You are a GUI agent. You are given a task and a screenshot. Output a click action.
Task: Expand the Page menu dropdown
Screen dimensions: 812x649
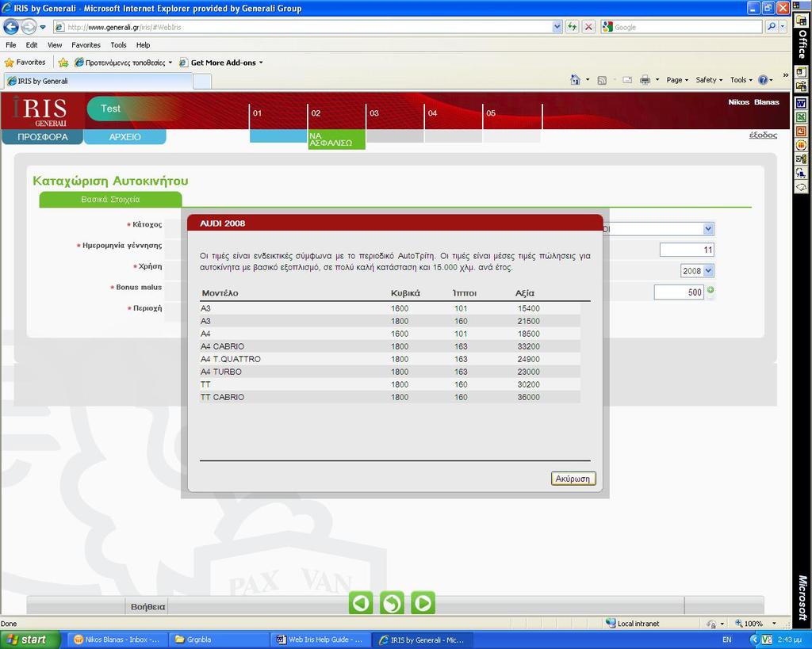(x=677, y=80)
